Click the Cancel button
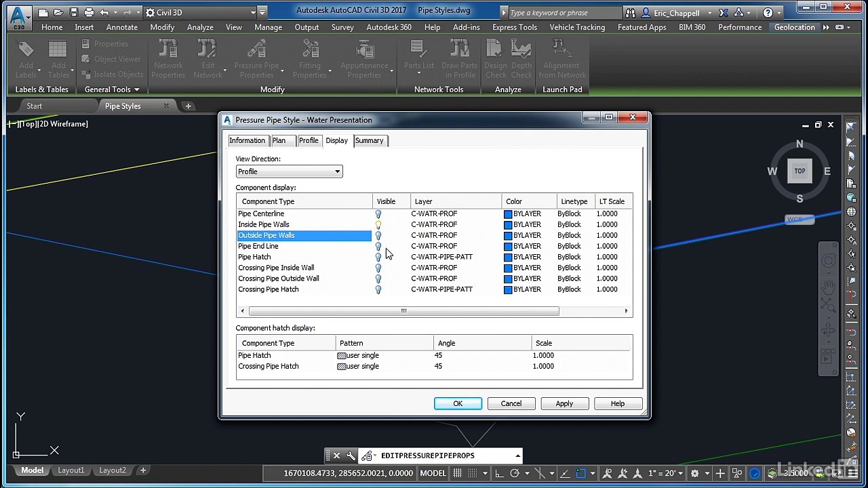The height and width of the screenshot is (488, 868). coord(511,403)
